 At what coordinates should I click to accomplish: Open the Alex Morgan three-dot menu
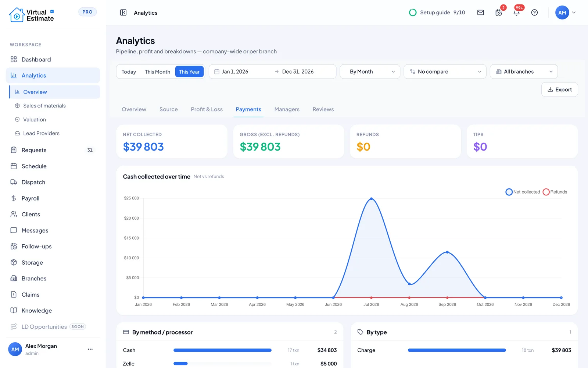click(x=90, y=349)
